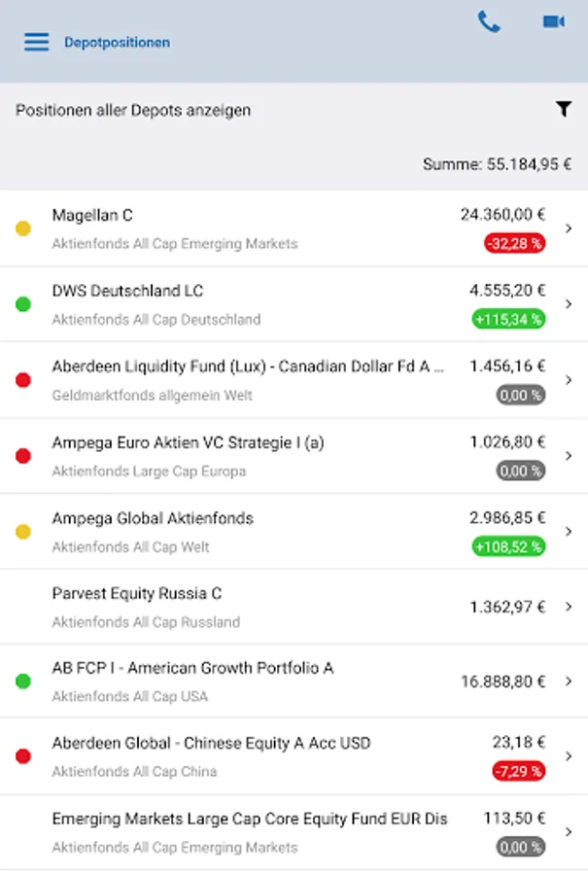Click the +115,34 % green performance badge
588x875 pixels.
(507, 319)
